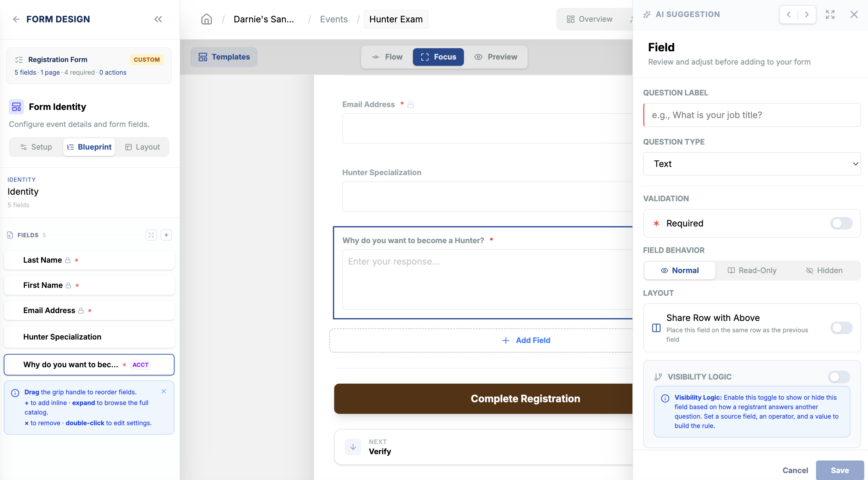Set field behavior to Normal
Viewport: 868px width, 480px height.
[x=680, y=271]
